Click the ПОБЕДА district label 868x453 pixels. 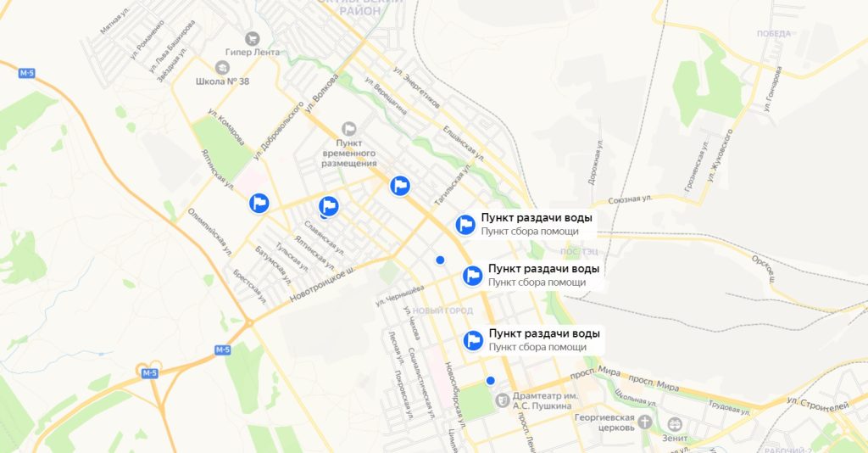coord(773,34)
